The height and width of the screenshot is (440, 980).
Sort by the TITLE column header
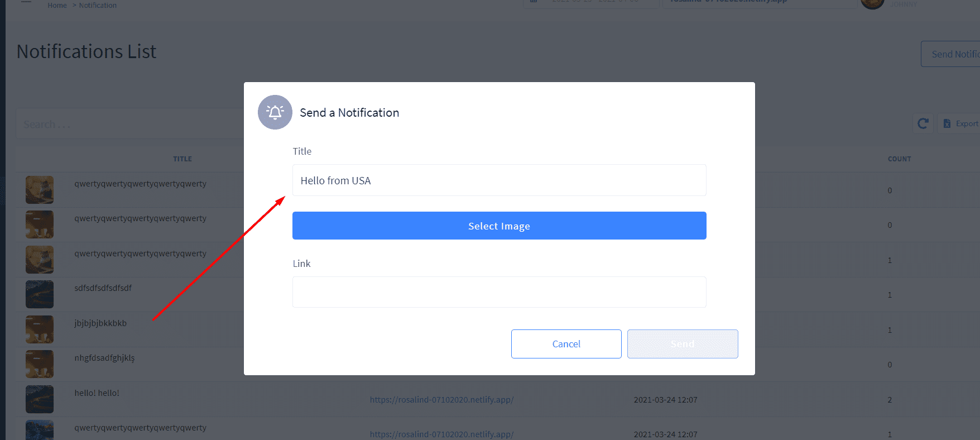182,159
